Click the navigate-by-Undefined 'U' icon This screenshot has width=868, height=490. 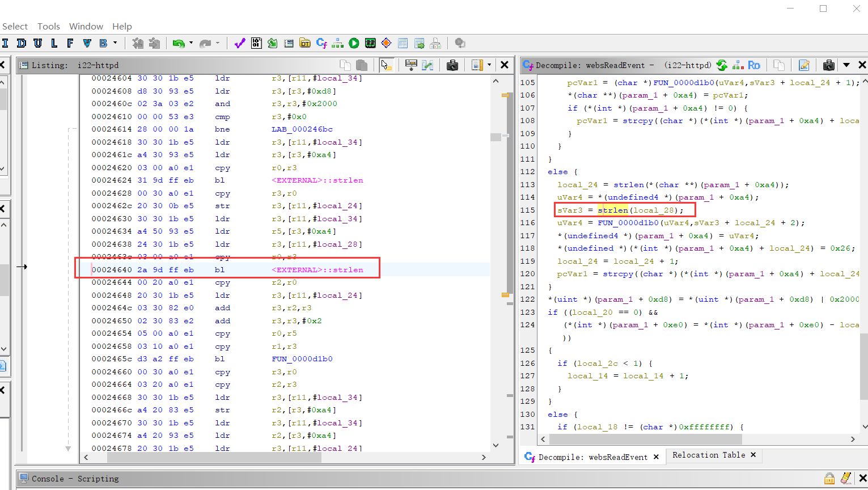pyautogui.click(x=38, y=43)
